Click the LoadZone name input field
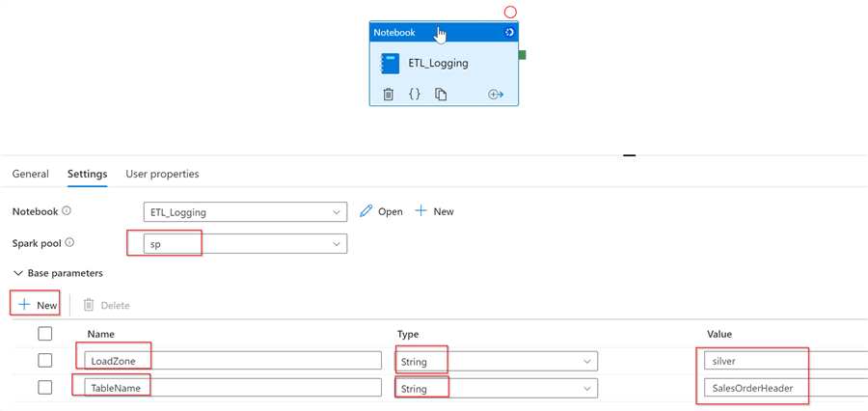Image resolution: width=868 pixels, height=411 pixels. pyautogui.click(x=232, y=361)
